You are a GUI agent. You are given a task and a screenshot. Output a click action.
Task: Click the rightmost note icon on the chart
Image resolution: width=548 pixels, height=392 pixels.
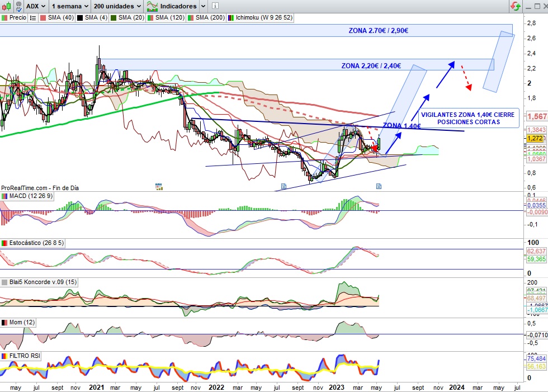(x=379, y=186)
